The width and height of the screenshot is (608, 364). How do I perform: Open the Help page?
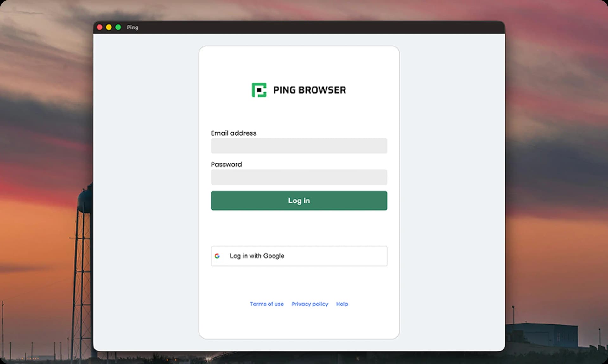click(x=342, y=304)
